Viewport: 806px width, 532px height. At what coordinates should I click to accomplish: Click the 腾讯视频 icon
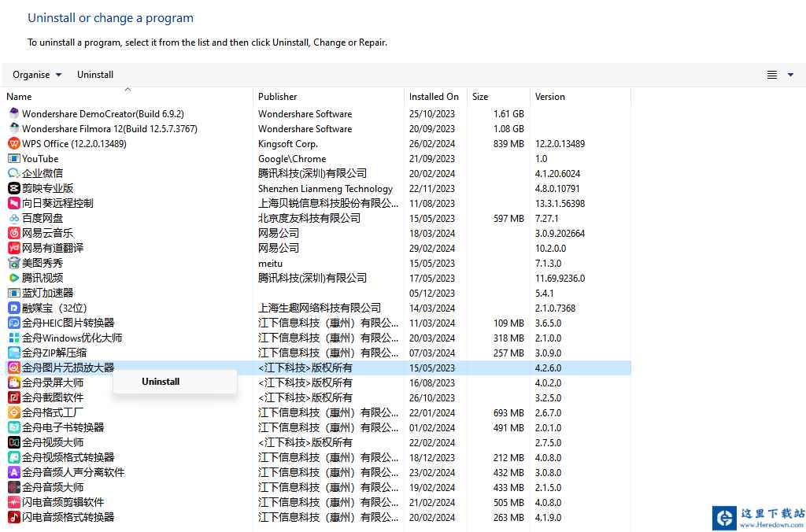click(x=14, y=278)
